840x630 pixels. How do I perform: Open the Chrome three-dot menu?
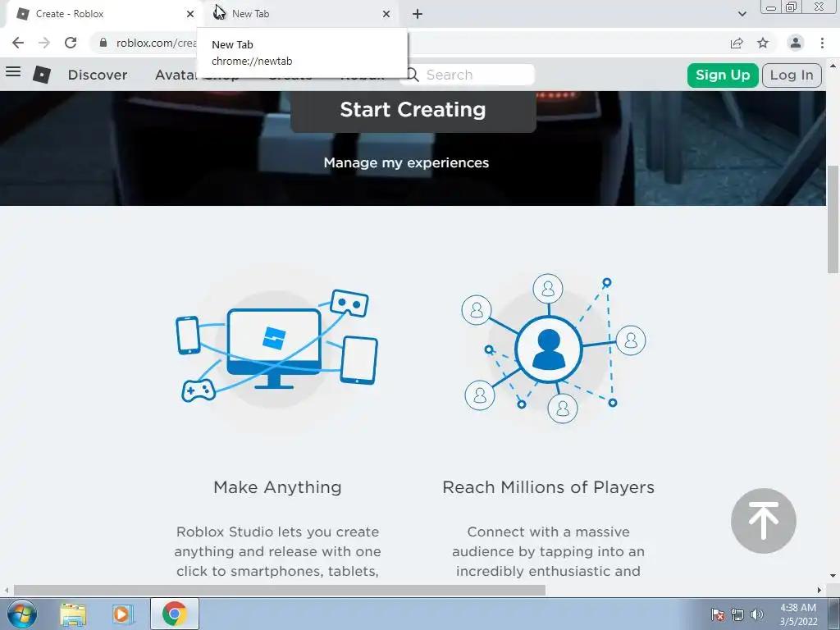[822, 43]
